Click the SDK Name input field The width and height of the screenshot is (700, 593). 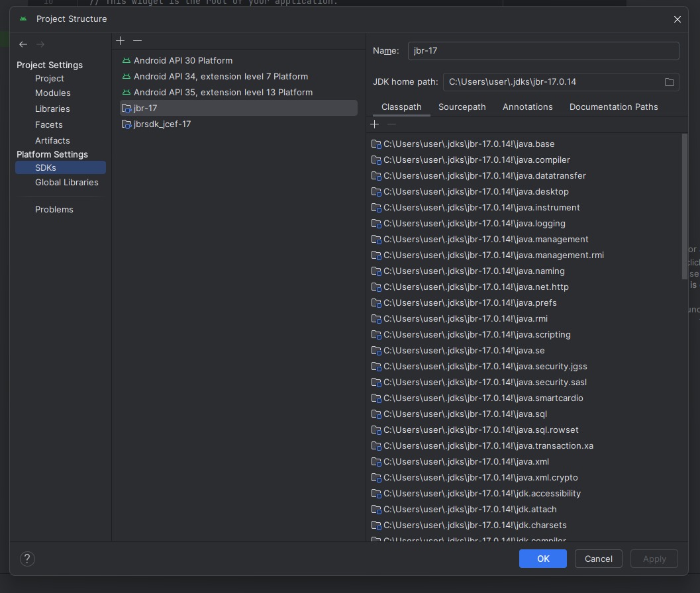543,51
